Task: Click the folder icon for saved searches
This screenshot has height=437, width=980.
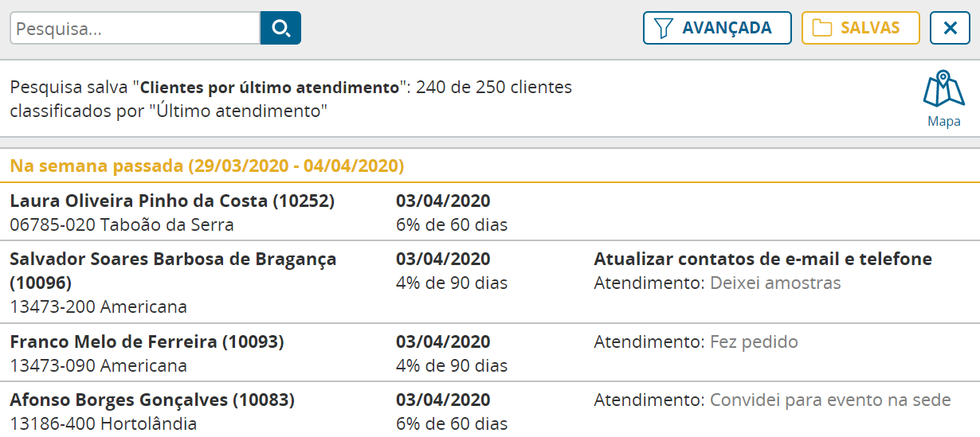Action: tap(821, 29)
